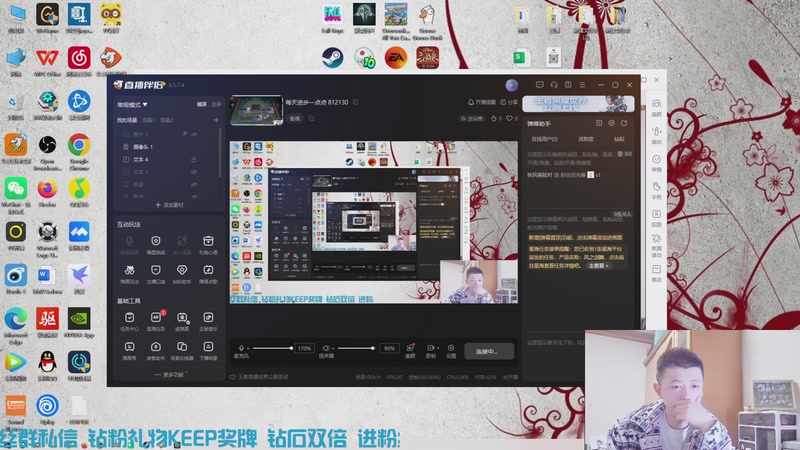Open the last tool in 基础工具 grid

(208, 351)
